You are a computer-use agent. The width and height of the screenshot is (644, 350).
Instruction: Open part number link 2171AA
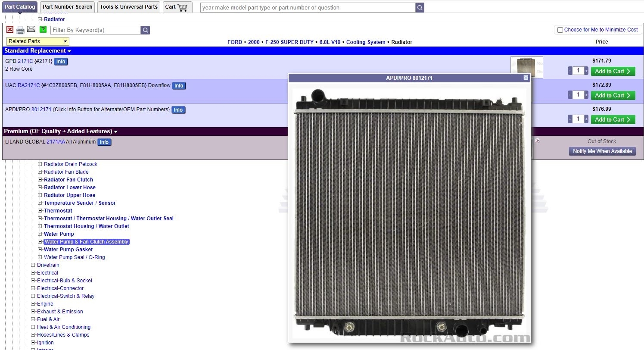pos(56,142)
